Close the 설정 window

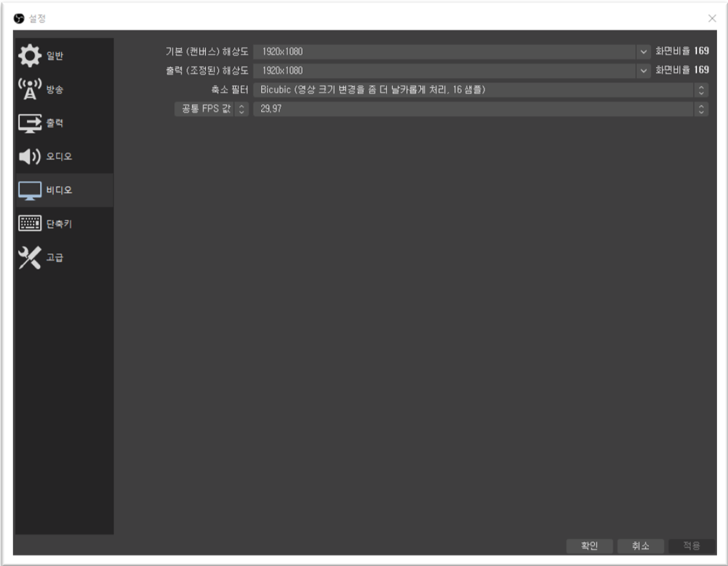(x=712, y=18)
